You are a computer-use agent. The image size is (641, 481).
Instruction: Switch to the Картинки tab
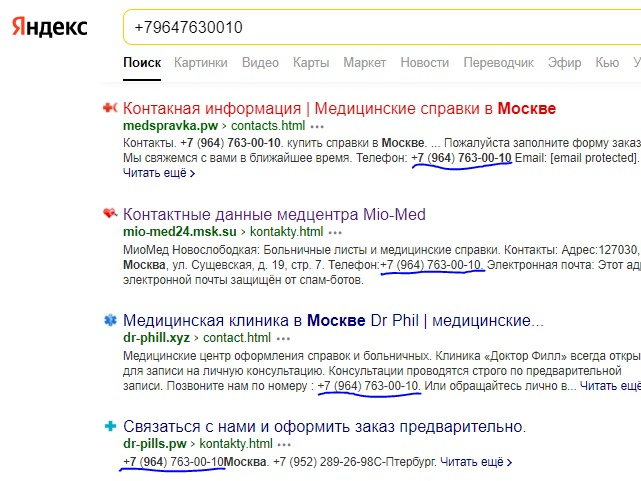pos(200,63)
